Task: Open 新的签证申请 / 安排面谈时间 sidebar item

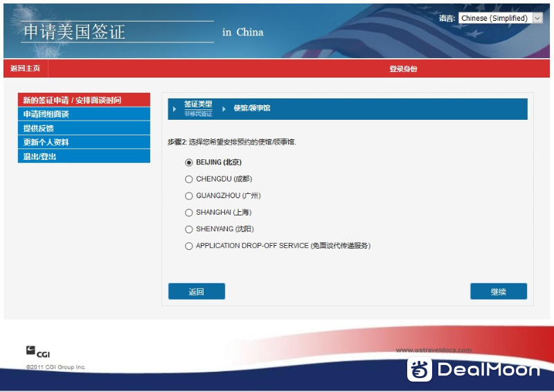Action: (x=84, y=100)
